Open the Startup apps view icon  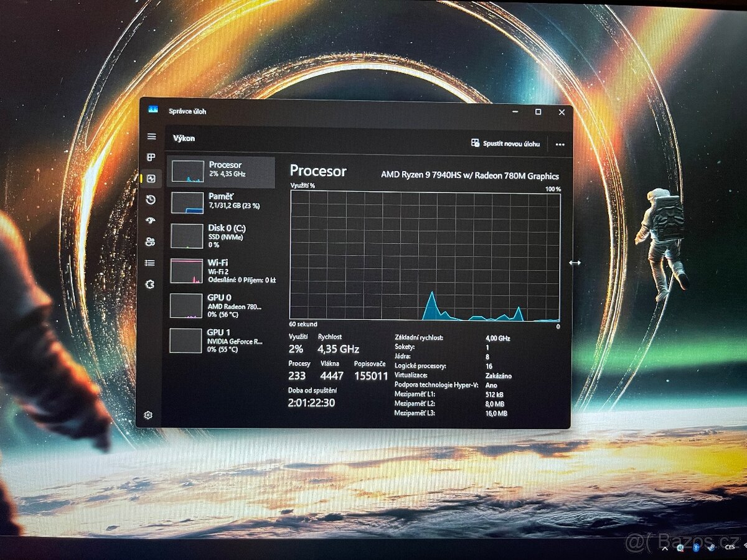click(150, 220)
